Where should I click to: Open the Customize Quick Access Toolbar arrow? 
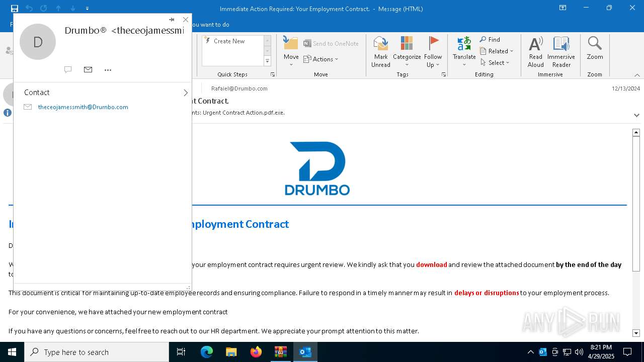point(87,9)
